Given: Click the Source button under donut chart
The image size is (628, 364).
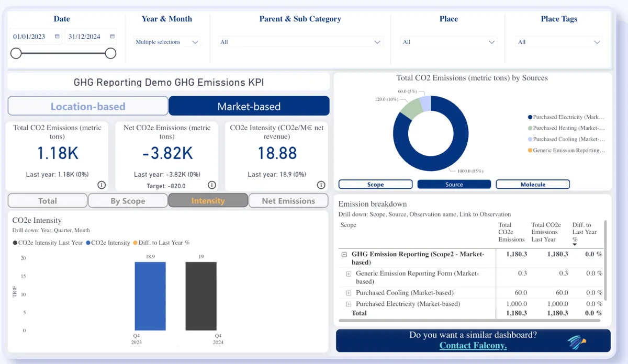Looking at the screenshot, I should tap(454, 184).
